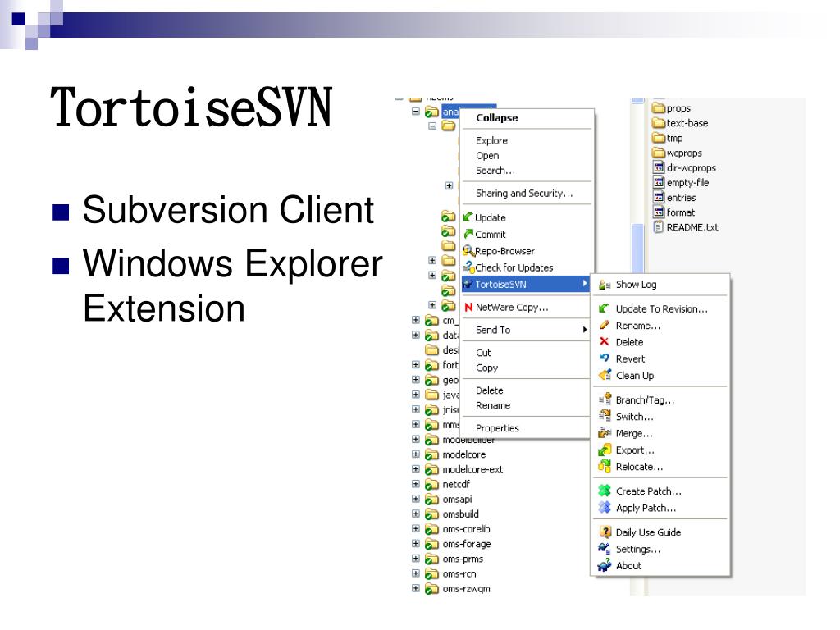Click the Revert arrow icon
The height and width of the screenshot is (630, 840).
coord(605,358)
